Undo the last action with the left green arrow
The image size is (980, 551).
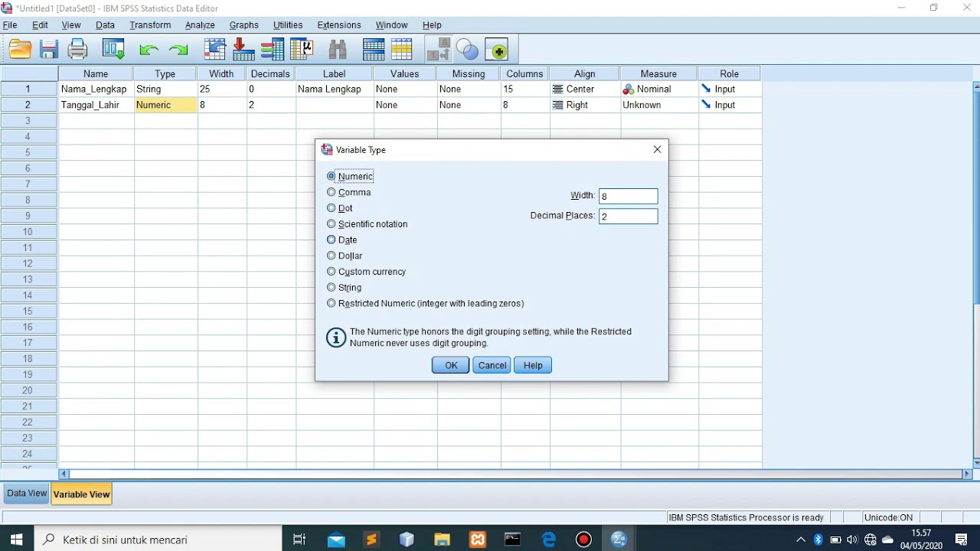coord(149,51)
